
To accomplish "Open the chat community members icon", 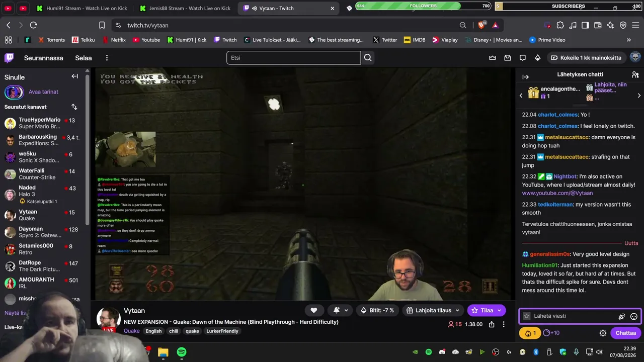I will (x=635, y=74).
